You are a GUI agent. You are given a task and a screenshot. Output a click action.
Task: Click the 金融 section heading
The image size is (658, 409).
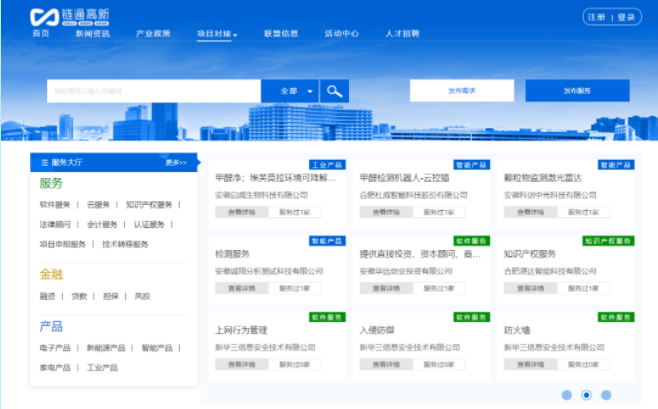click(51, 274)
